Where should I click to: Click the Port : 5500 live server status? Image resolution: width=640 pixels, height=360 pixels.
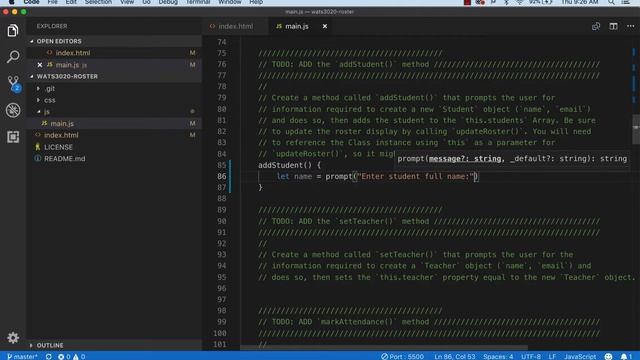(402, 356)
